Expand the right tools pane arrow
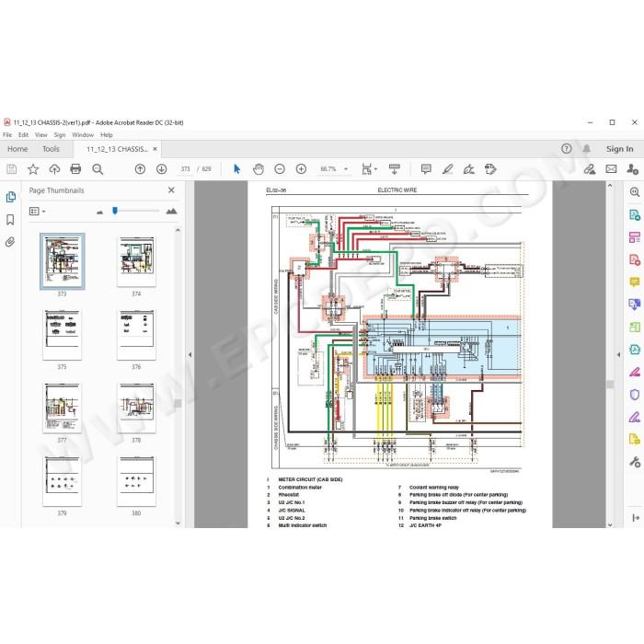 click(636, 518)
